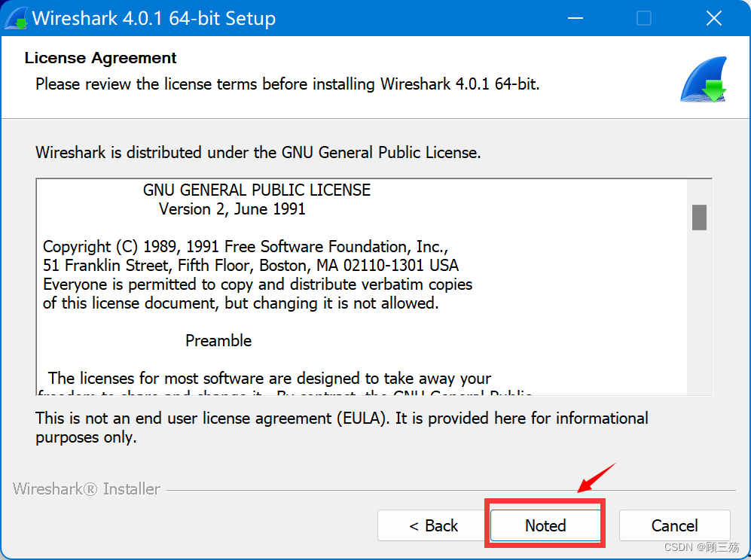
Task: Click the "Wireshark 4.0.1 64-bit Setup" window title
Action: pyautogui.click(x=154, y=19)
